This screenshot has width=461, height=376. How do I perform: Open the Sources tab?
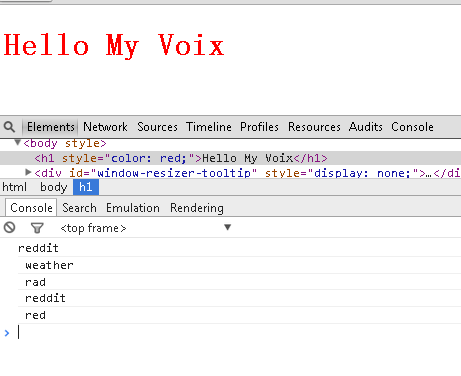pyautogui.click(x=157, y=127)
